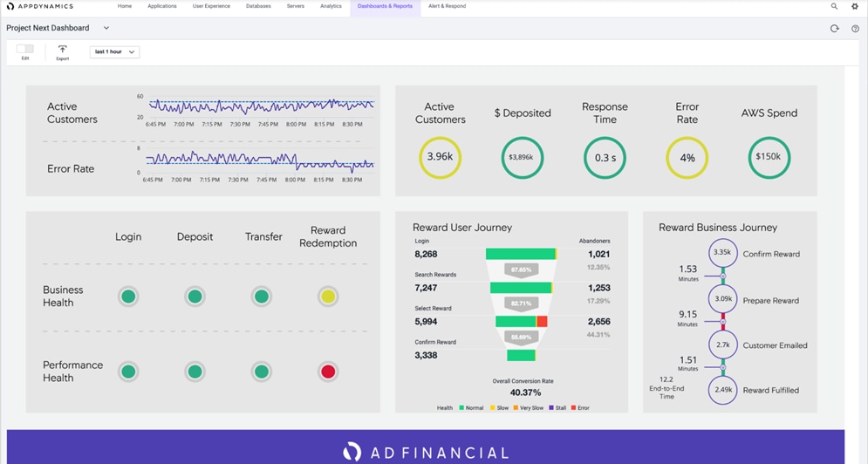868x464 pixels.
Task: Expand the Project Next Dashboard chevron
Action: tap(106, 28)
